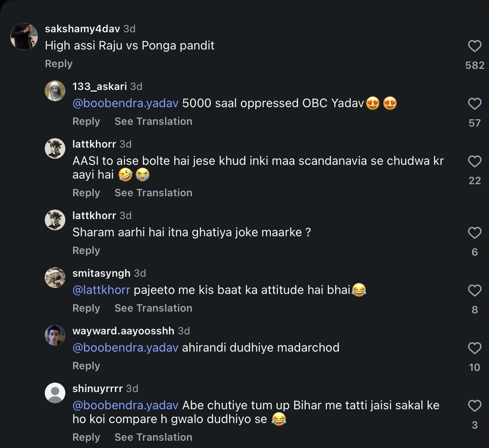Screen dimensions: 489x448
Task: Tap heart next to wayward.aayoosshh's comment
Action: coord(475,348)
